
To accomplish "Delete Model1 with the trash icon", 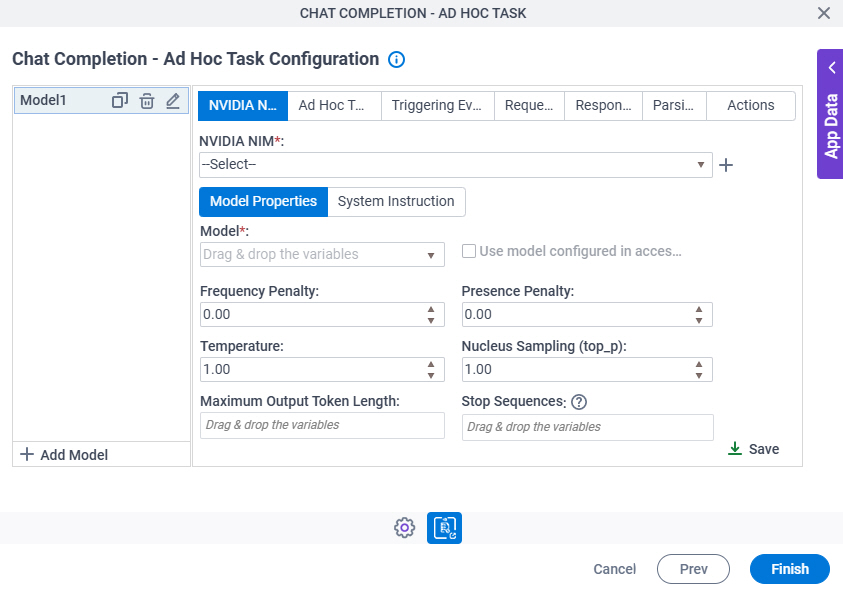I will 147,101.
